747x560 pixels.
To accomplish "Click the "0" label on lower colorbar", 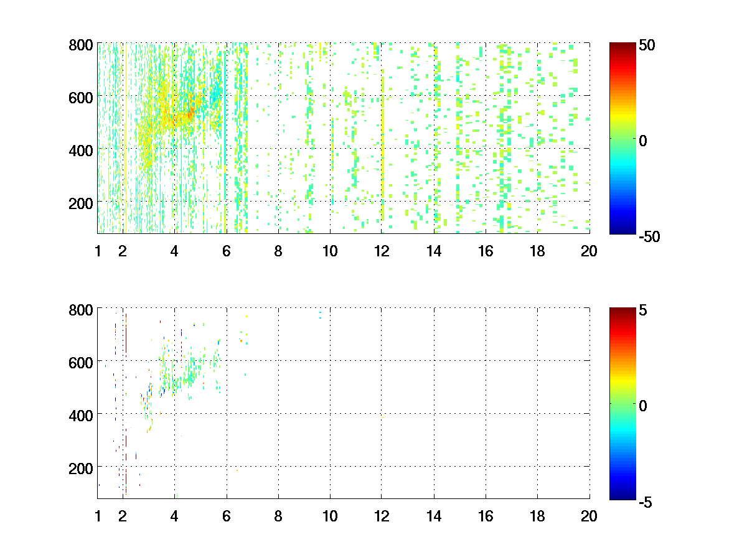I will point(644,406).
